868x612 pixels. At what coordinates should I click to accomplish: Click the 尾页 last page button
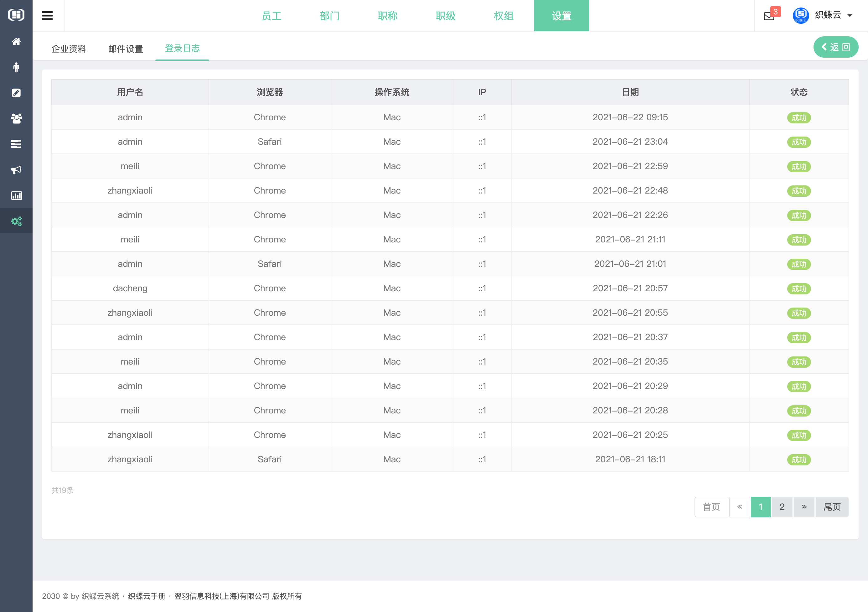point(832,507)
